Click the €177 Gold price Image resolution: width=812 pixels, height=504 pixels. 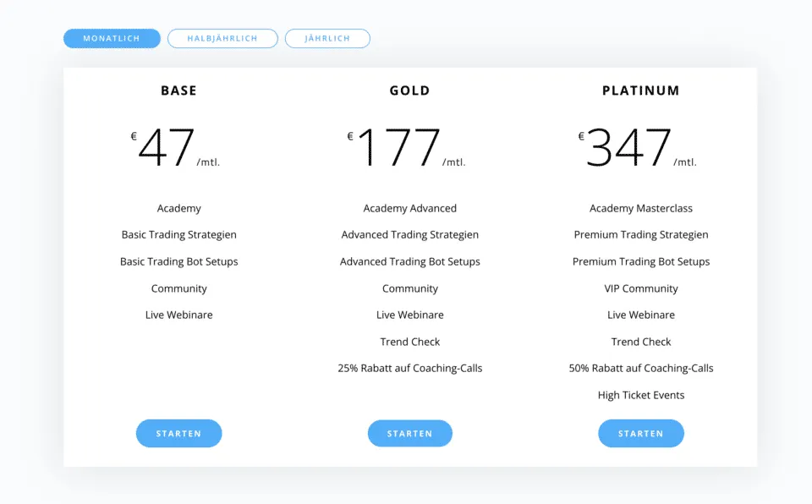click(399, 148)
